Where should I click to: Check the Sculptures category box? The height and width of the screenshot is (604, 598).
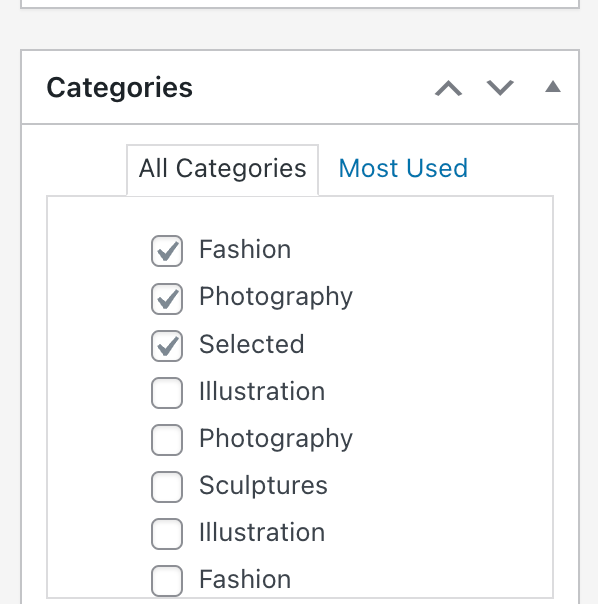click(167, 487)
